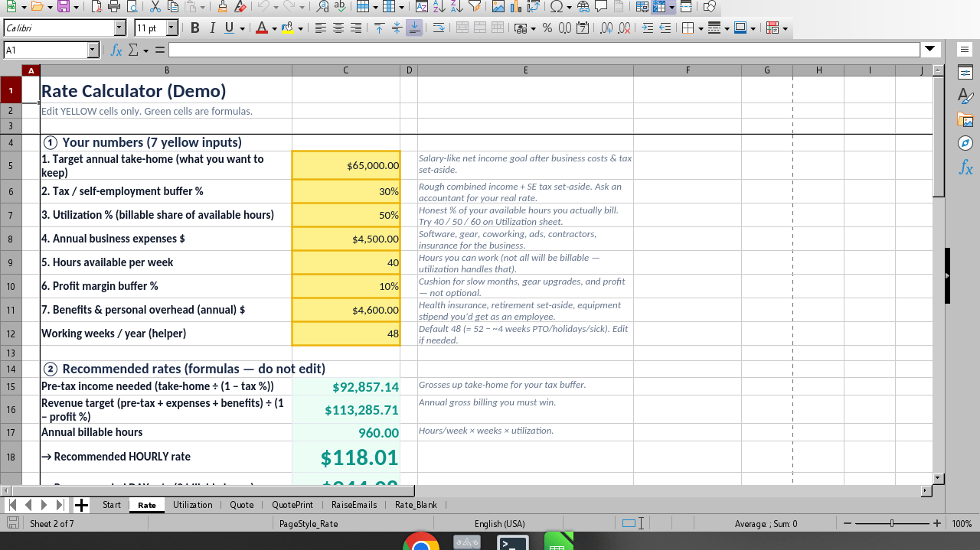Format cells as date
Image resolution: width=980 pixels, height=550 pixels.
(581, 28)
